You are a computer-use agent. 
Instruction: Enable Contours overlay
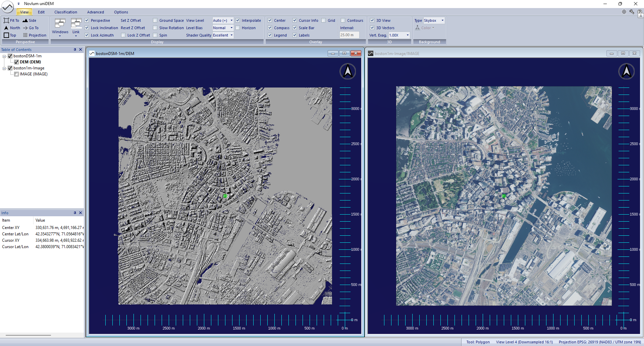(343, 20)
